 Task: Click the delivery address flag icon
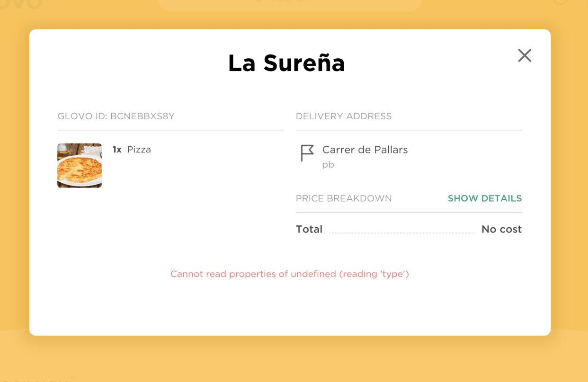(307, 153)
